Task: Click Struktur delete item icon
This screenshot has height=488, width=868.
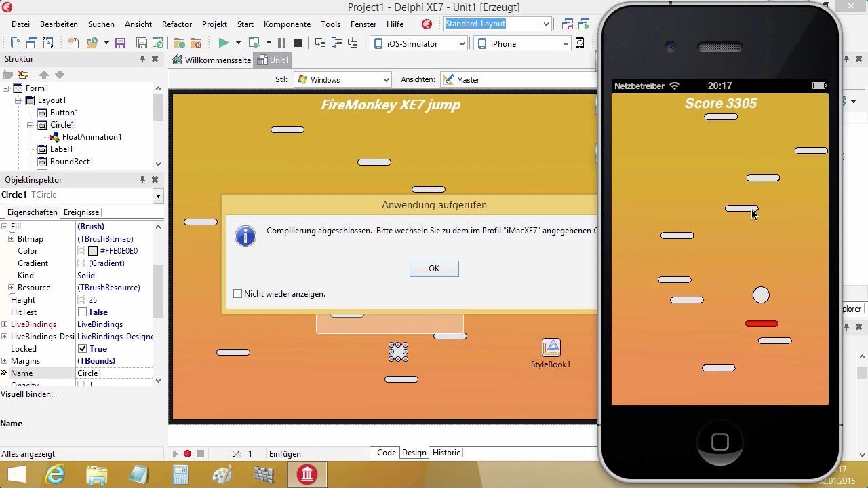Action: pyautogui.click(x=23, y=74)
